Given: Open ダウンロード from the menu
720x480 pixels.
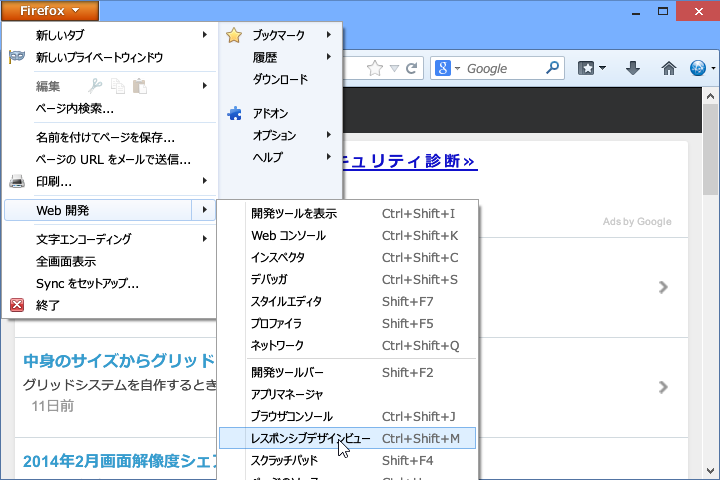Looking at the screenshot, I should click(281, 79).
